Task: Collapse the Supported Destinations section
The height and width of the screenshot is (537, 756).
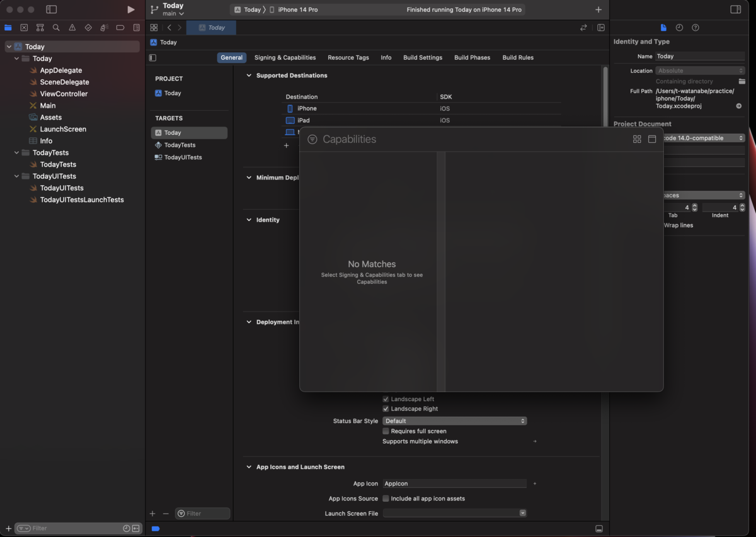Action: point(248,75)
